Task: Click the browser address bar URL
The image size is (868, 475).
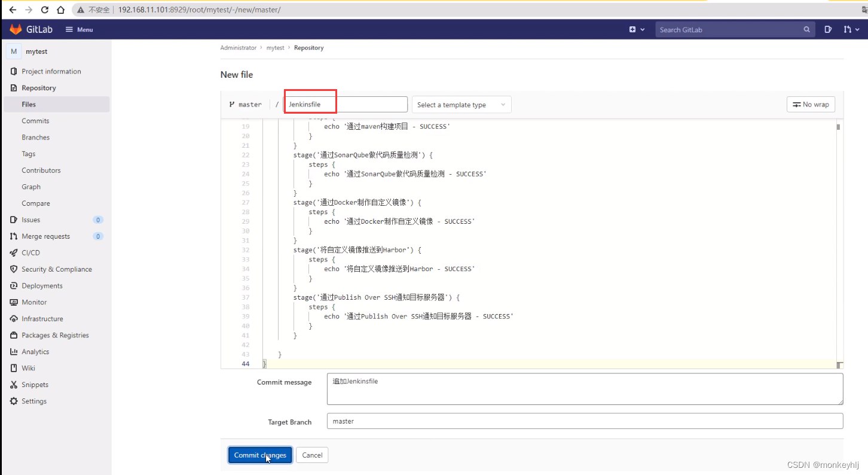Action: coord(199,10)
